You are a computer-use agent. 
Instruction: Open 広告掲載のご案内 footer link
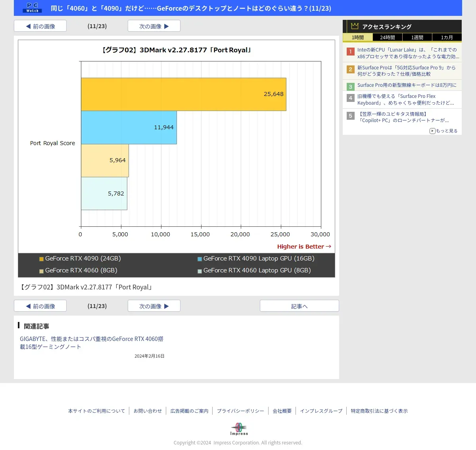pyautogui.click(x=189, y=411)
